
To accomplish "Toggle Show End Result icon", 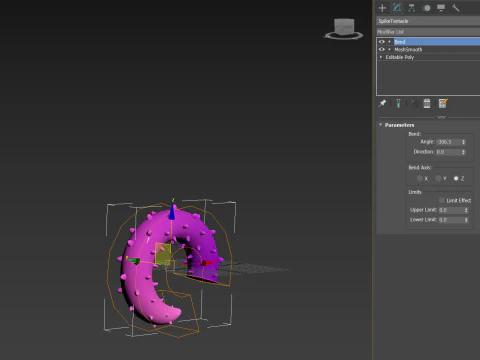I will 398,103.
